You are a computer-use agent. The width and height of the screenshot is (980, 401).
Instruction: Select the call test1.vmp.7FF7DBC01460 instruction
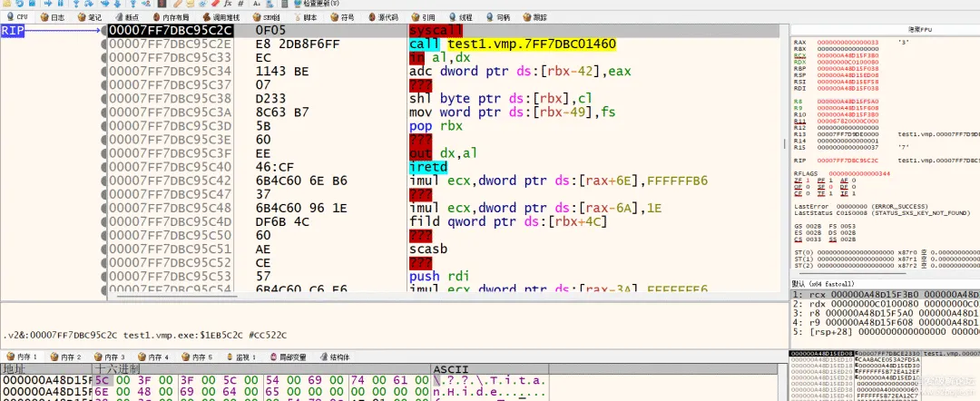[513, 44]
